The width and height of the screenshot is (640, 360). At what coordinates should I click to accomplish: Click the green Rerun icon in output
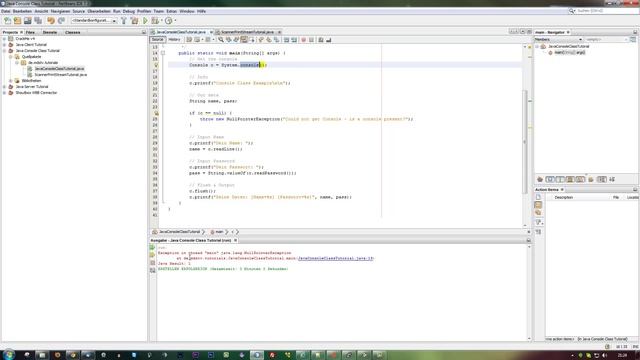point(153,247)
